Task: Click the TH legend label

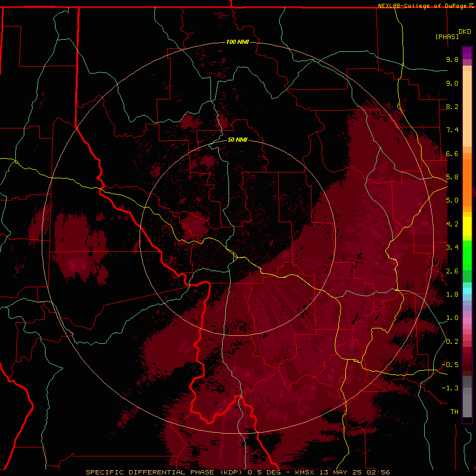Action: pos(454,412)
